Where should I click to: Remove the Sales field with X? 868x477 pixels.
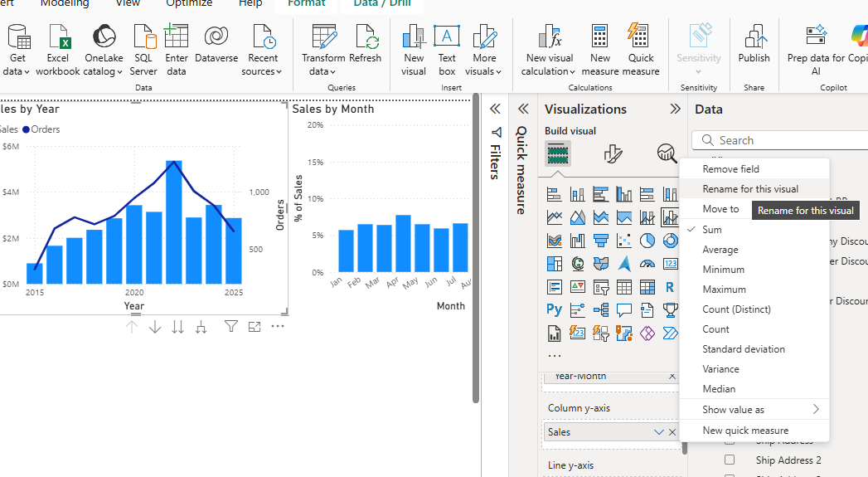pyautogui.click(x=672, y=432)
